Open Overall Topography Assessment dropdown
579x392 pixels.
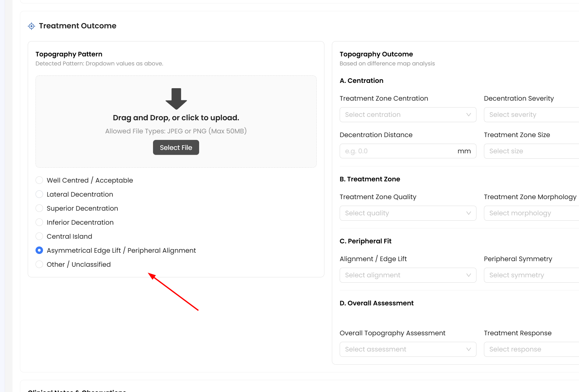click(408, 349)
